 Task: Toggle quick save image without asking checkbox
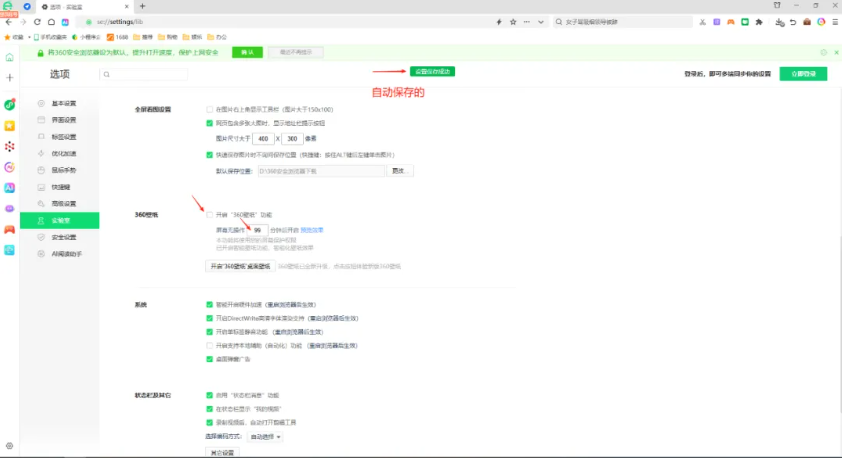pyautogui.click(x=209, y=155)
